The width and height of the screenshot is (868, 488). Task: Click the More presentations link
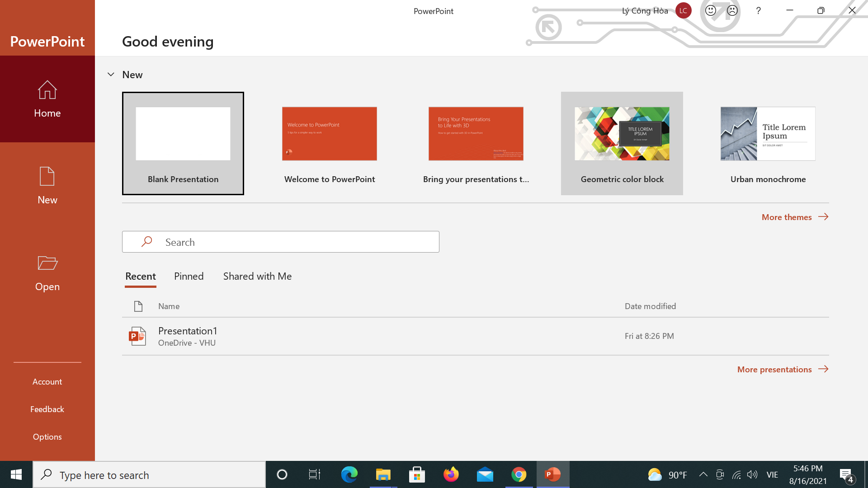pyautogui.click(x=783, y=369)
